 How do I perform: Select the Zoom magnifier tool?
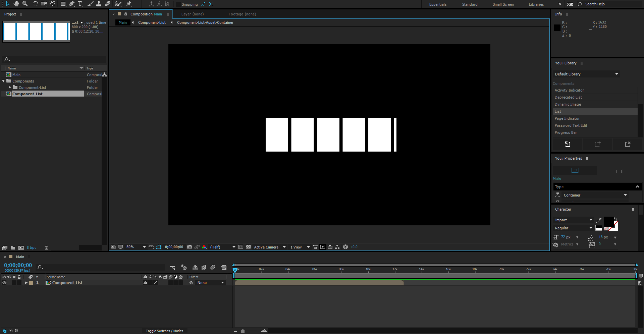pos(25,4)
